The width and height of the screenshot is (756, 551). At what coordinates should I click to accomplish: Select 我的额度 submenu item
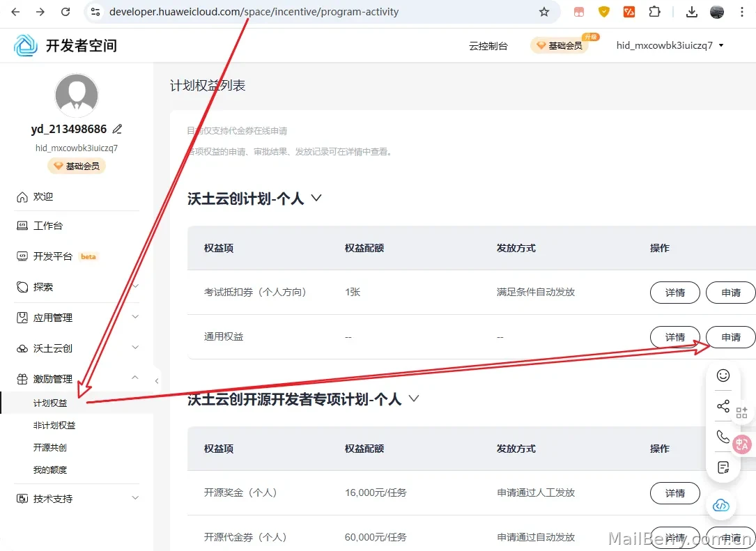point(50,469)
